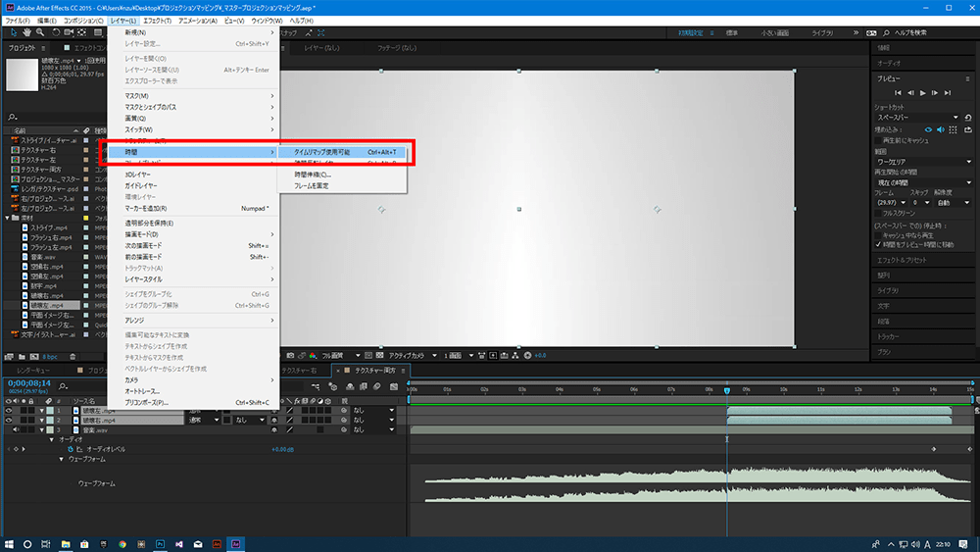Open the frame rate (29.97) dropdown
Screen dimensions: 980x552
pyautogui.click(x=891, y=203)
